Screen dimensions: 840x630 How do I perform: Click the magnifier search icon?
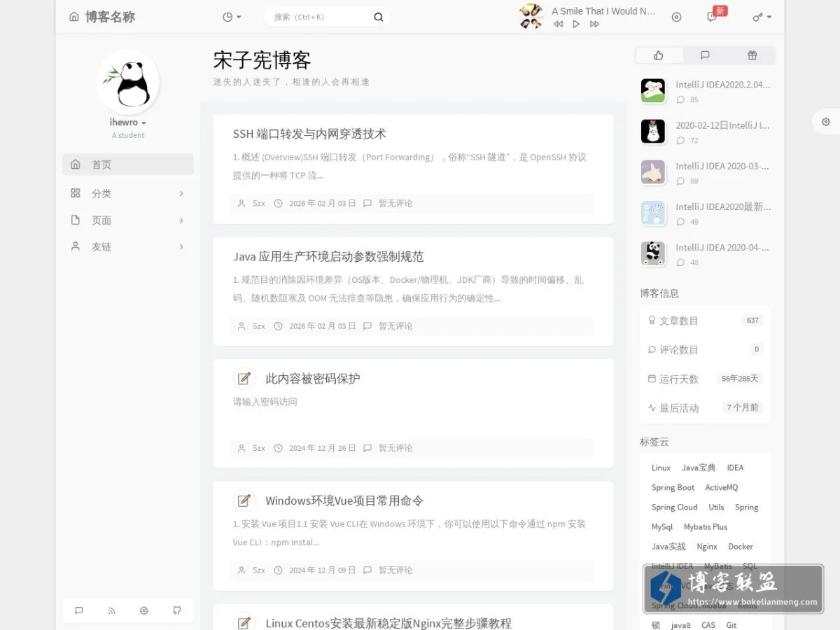(379, 17)
